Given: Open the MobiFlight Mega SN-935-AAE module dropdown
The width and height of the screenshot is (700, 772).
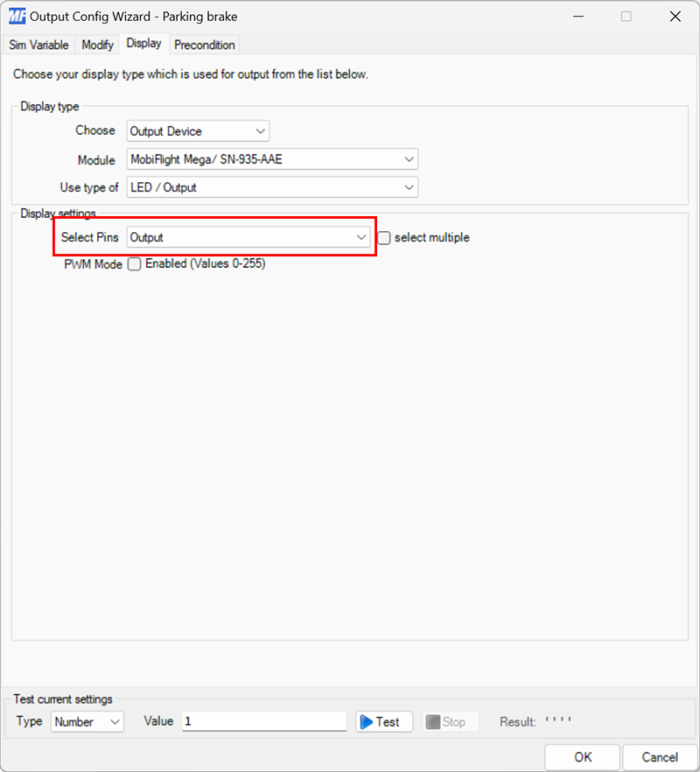Looking at the screenshot, I should coord(271,160).
